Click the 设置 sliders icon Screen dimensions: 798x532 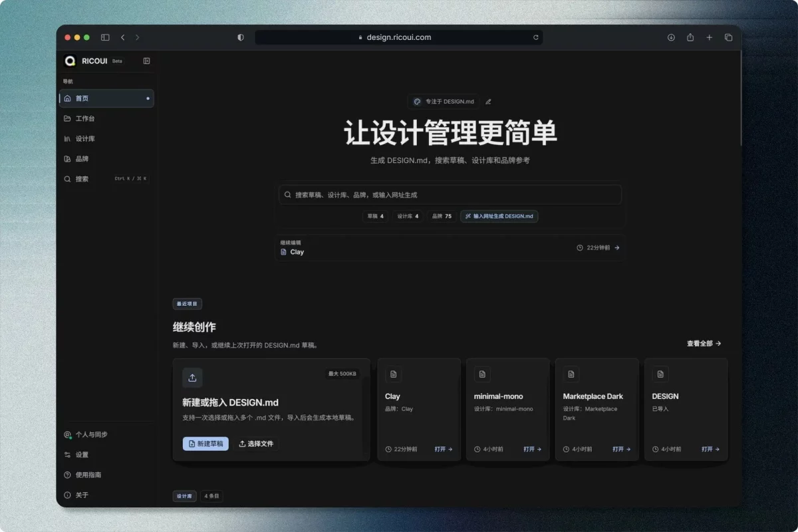point(67,455)
